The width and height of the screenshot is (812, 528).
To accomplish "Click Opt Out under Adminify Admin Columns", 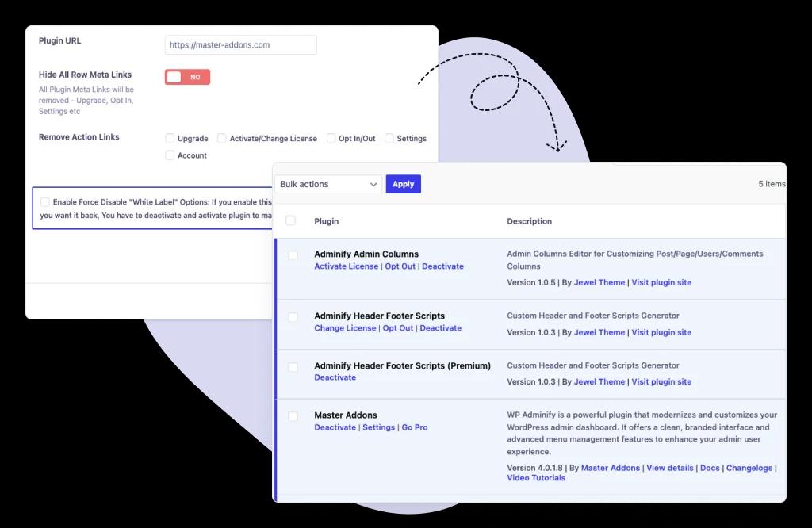I will tap(400, 266).
